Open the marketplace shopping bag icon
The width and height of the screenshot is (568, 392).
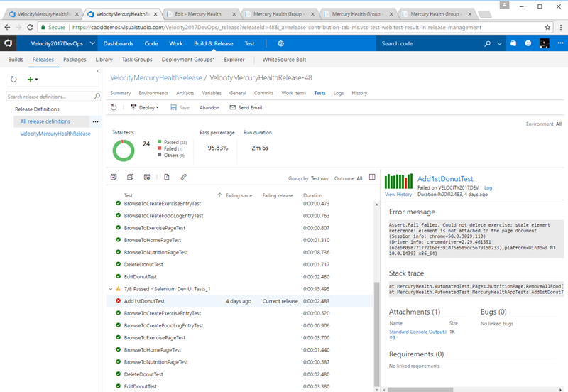coord(513,43)
